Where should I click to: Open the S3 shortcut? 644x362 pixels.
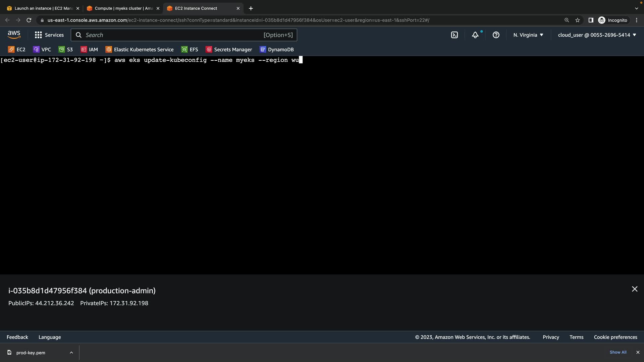tap(66, 50)
